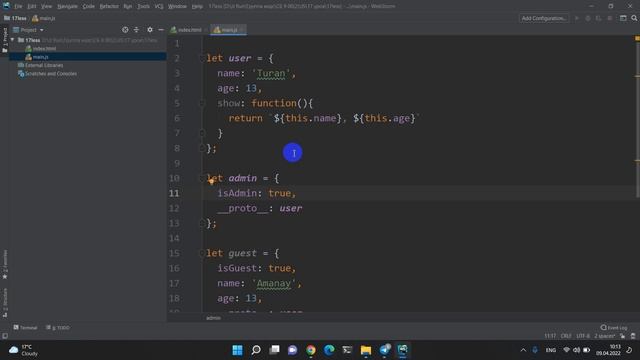Screen dimensions: 640x360
Task: Change the CRLF line separator
Action: 566,336
